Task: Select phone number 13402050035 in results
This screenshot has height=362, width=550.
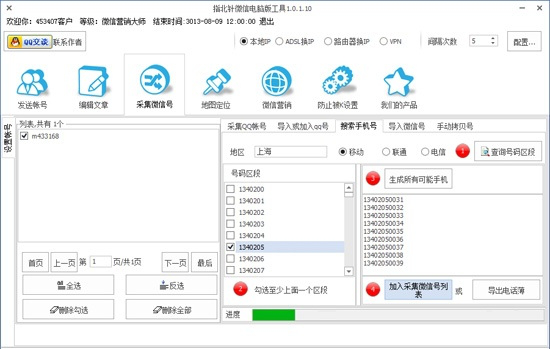Action: [383, 232]
